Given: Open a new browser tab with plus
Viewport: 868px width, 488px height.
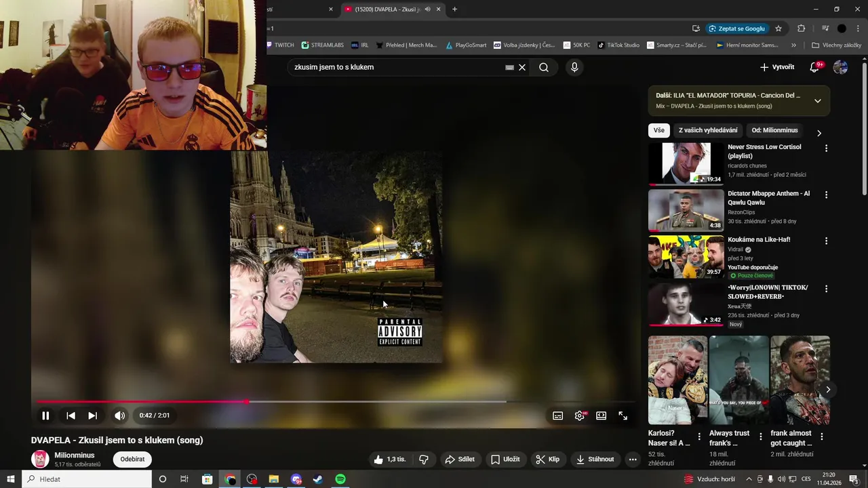Looking at the screenshot, I should coord(454,9).
